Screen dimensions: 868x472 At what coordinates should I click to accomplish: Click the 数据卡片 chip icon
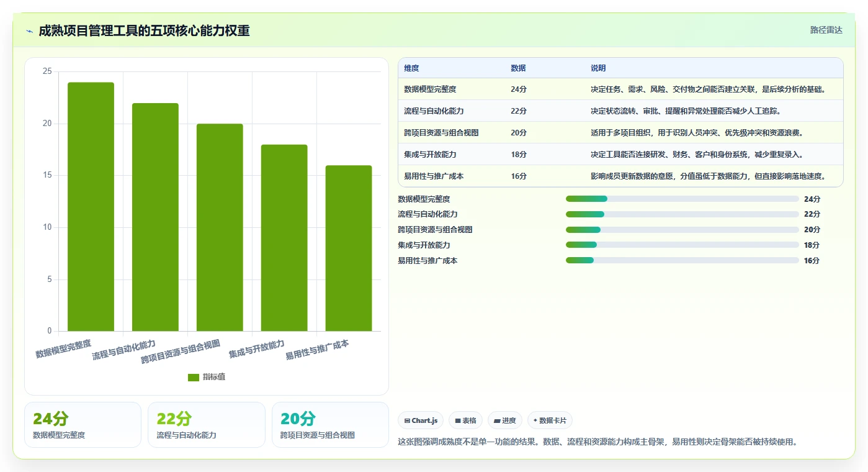pos(535,420)
